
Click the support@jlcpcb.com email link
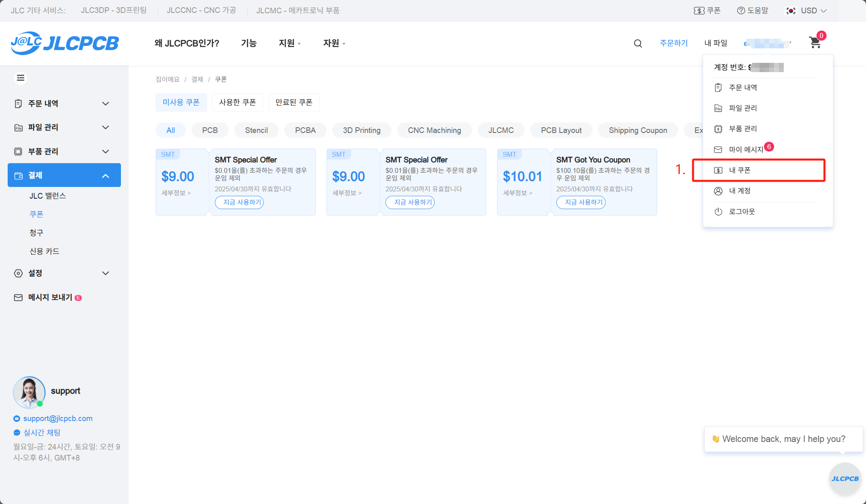click(x=58, y=419)
